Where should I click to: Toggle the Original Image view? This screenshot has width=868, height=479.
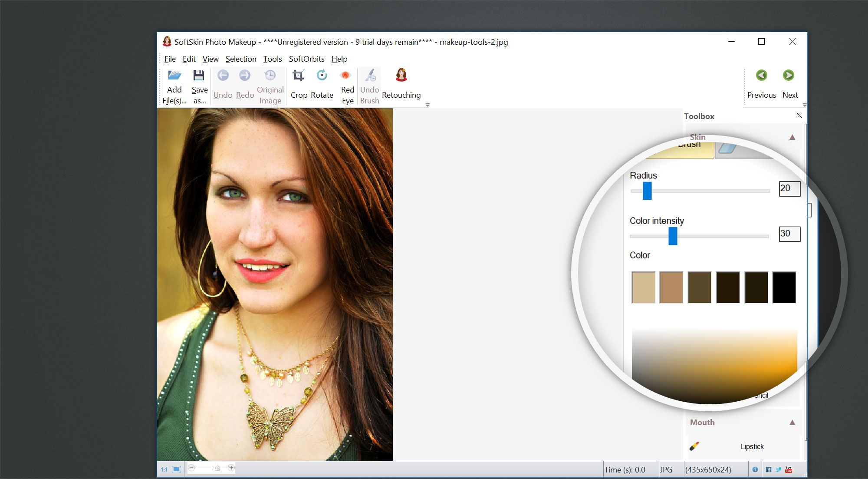click(270, 84)
